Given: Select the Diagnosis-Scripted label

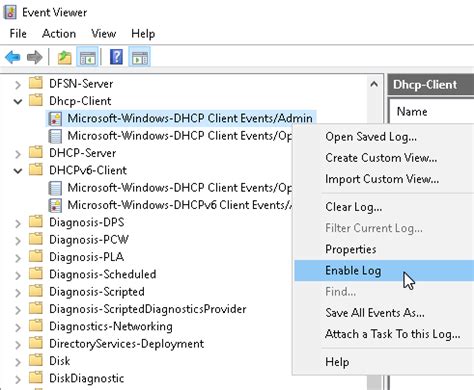Looking at the screenshot, I should click(97, 292).
